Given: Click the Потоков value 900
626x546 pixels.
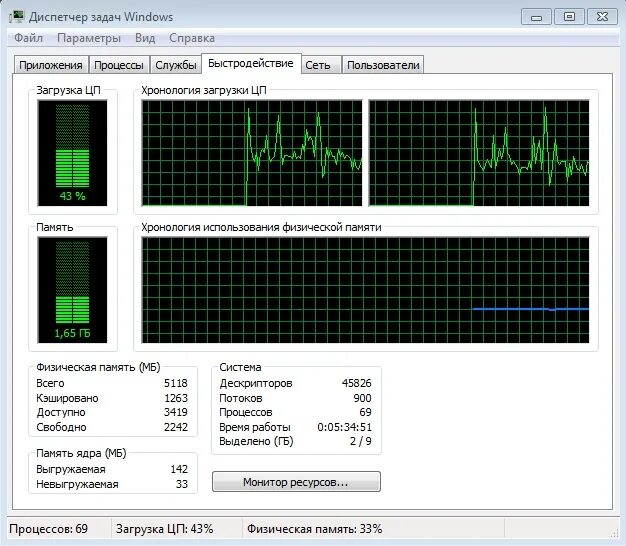Looking at the screenshot, I should (x=362, y=398).
